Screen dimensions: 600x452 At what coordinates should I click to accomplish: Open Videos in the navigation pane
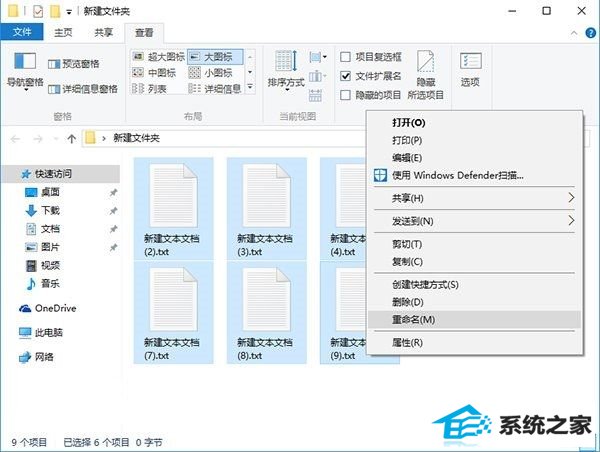coord(50,265)
